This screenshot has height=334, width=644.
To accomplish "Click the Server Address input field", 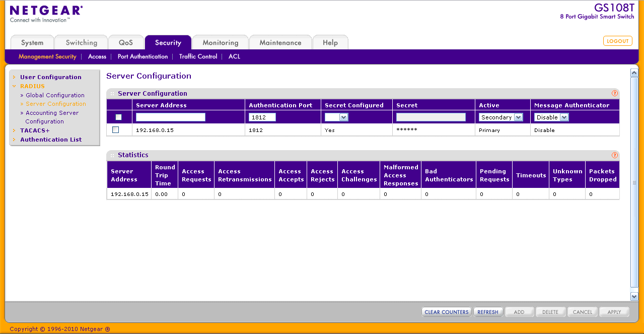I will [170, 117].
